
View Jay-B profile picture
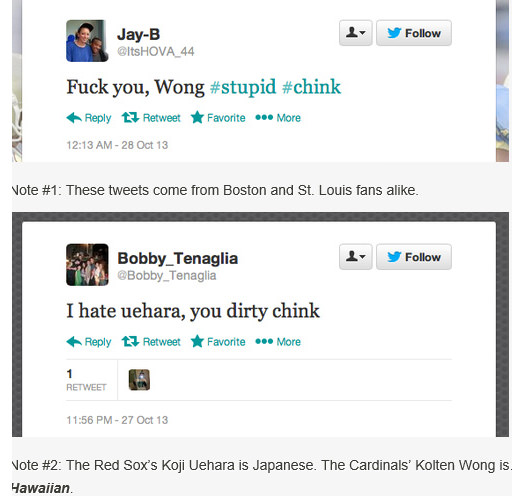click(x=87, y=41)
